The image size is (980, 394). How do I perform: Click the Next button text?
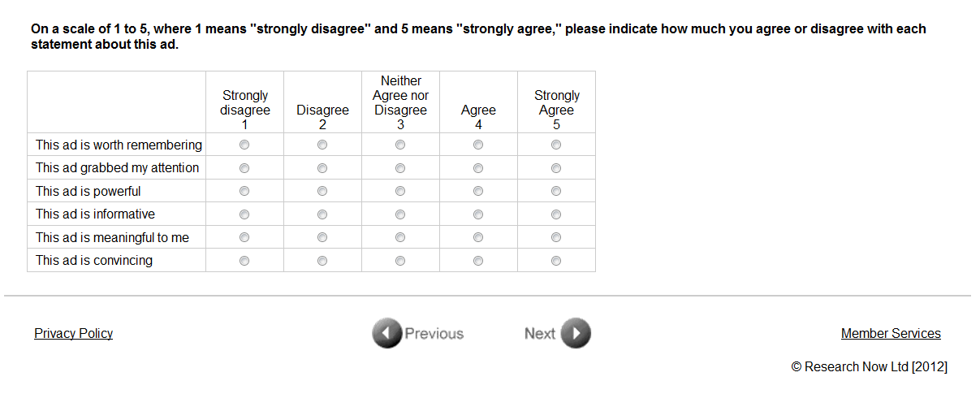click(x=540, y=333)
